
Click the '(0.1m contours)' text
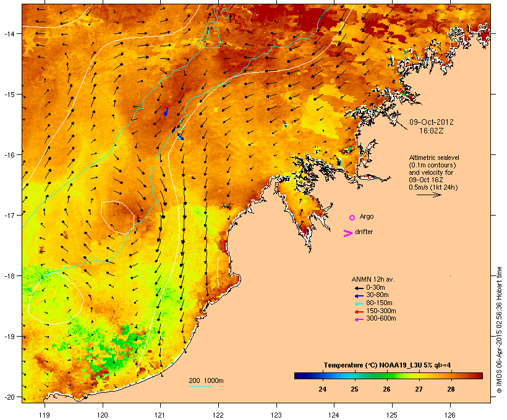[432, 165]
